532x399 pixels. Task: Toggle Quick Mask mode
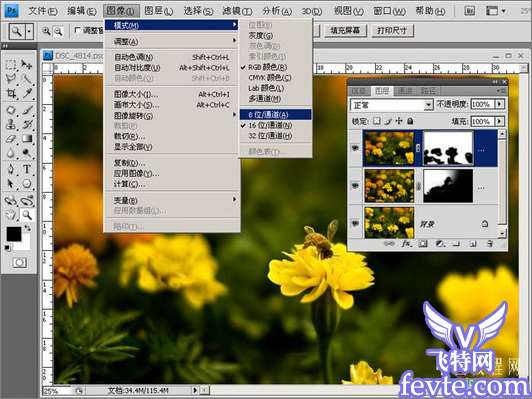click(19, 263)
